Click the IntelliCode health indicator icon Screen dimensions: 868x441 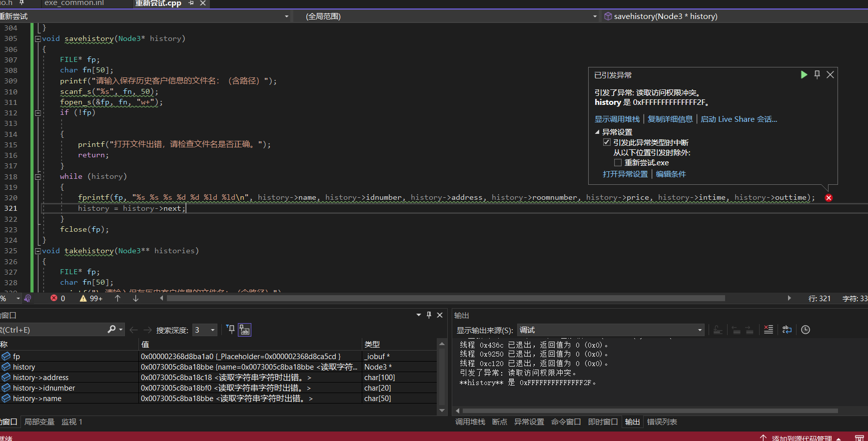point(28,298)
